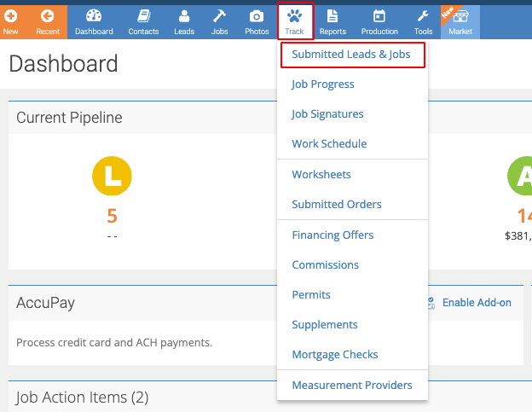This screenshot has width=532, height=412.
Task: Select the Leads person icon
Action: (184, 15)
